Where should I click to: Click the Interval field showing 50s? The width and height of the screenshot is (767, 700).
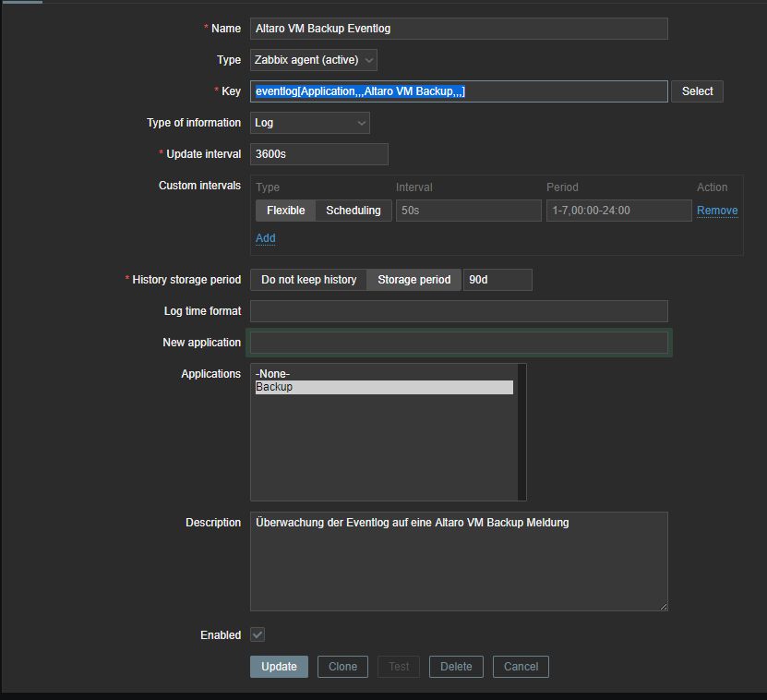pos(468,211)
